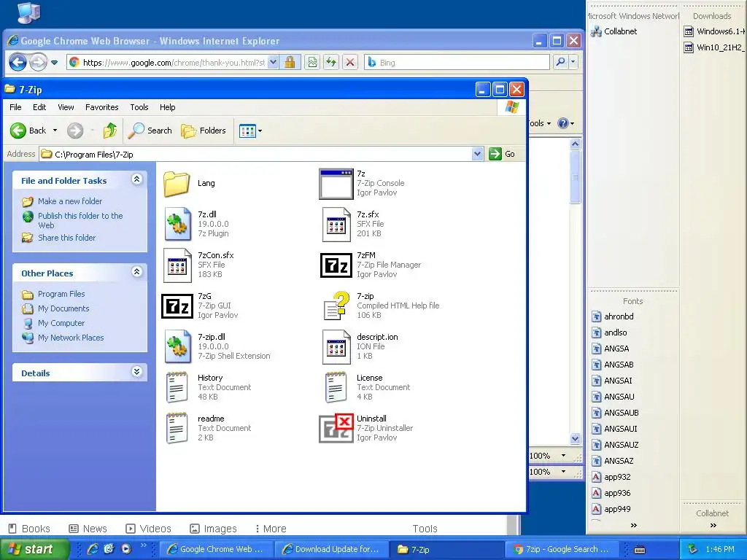Click Make a new folder link

(70, 201)
